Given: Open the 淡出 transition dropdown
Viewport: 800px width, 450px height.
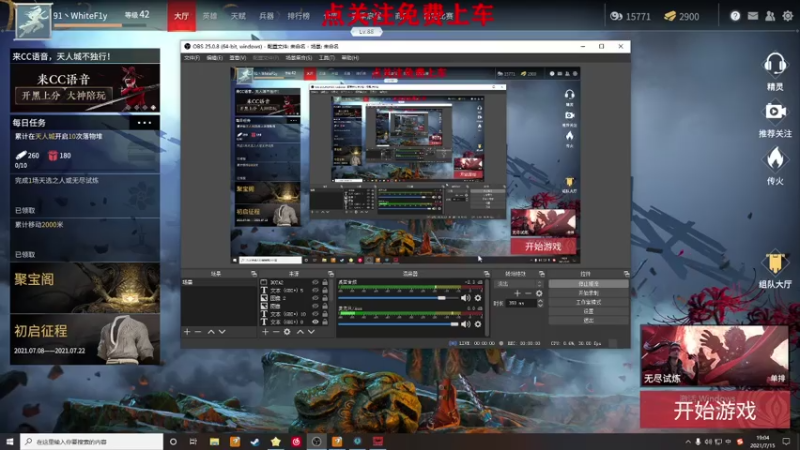Looking at the screenshot, I should pyautogui.click(x=519, y=284).
